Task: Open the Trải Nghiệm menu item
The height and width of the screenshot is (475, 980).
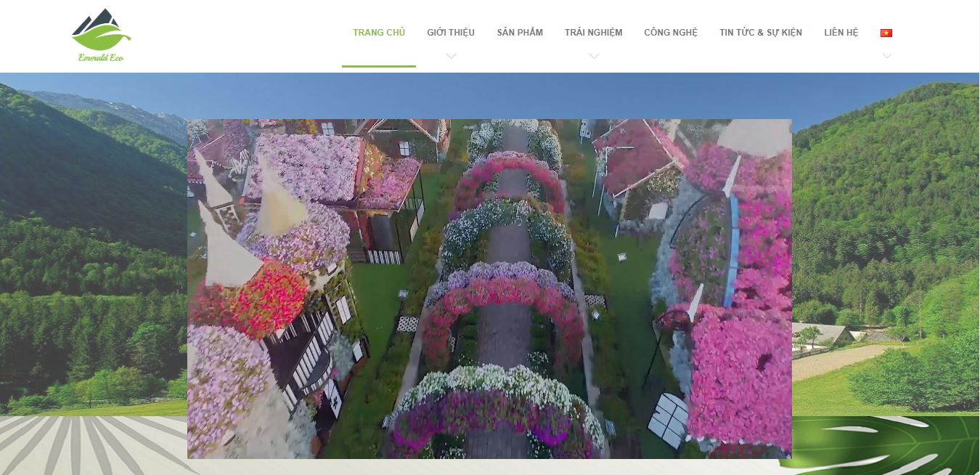Action: (x=594, y=33)
